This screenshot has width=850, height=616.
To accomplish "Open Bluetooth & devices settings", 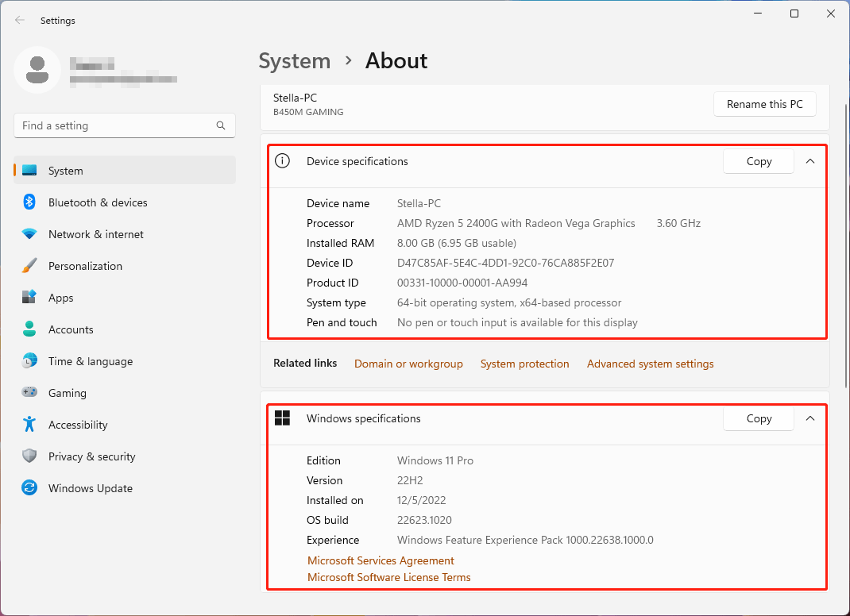I will coord(98,202).
